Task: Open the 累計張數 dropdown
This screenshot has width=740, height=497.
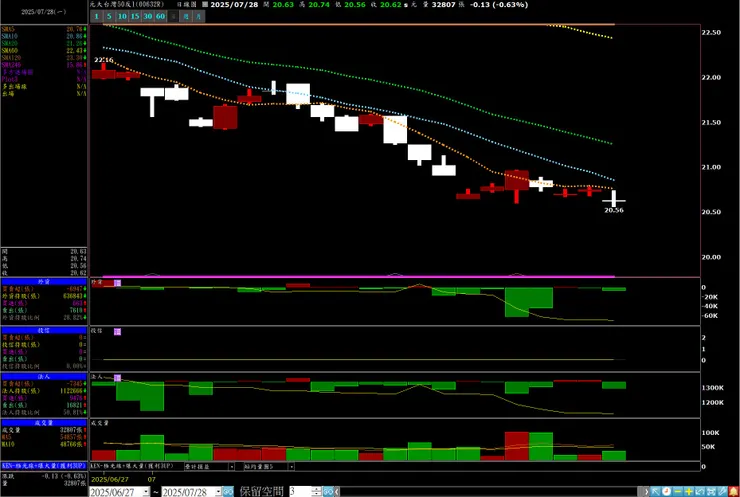Action: pos(231,466)
